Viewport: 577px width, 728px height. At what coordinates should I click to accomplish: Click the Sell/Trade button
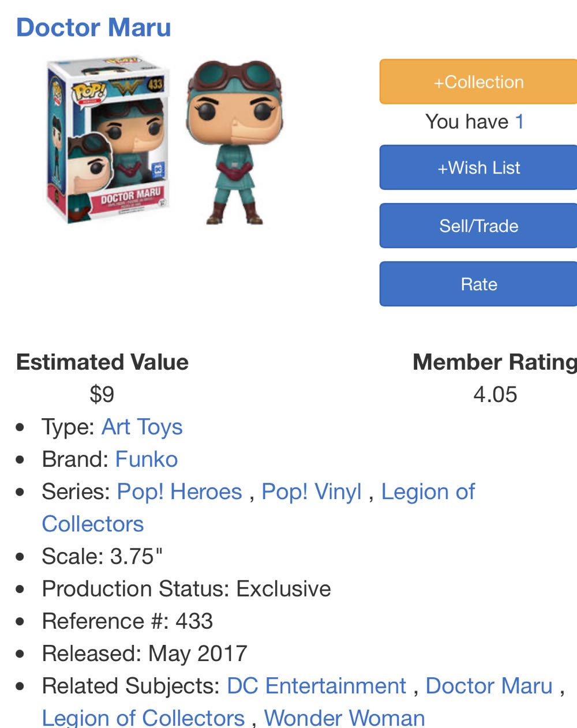[x=477, y=226]
